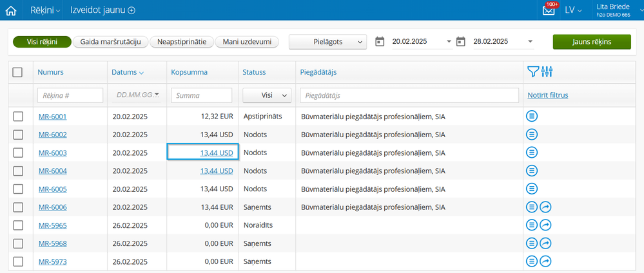
Task: Click the Jauns rēķins button
Action: pyautogui.click(x=591, y=42)
